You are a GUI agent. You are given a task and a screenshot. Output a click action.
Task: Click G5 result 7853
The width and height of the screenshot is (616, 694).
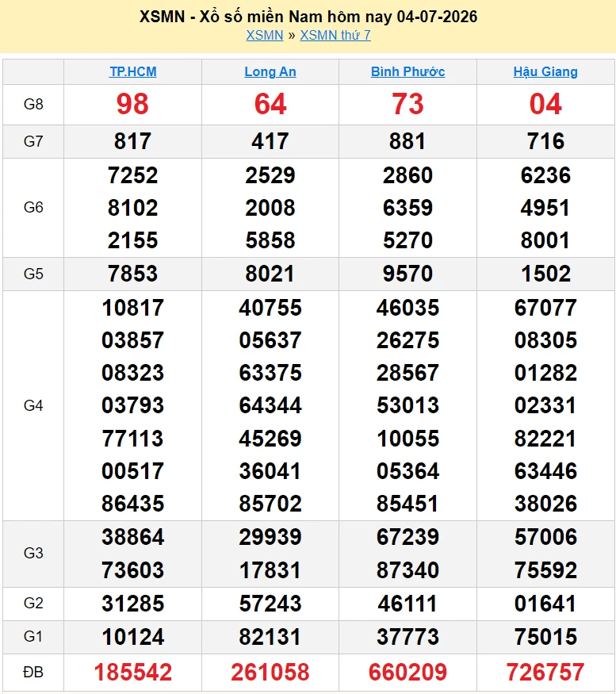132,274
